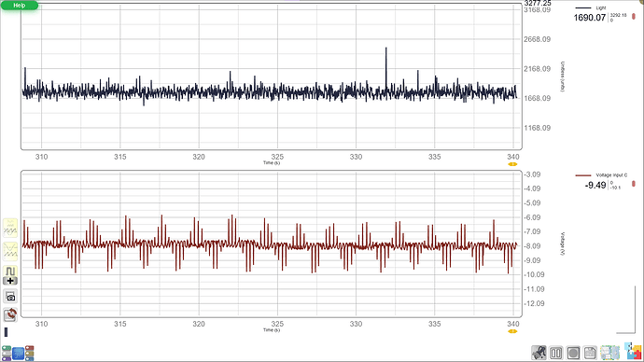Click the record button with gray circle
Screen dimensions: 644x362
point(573,353)
